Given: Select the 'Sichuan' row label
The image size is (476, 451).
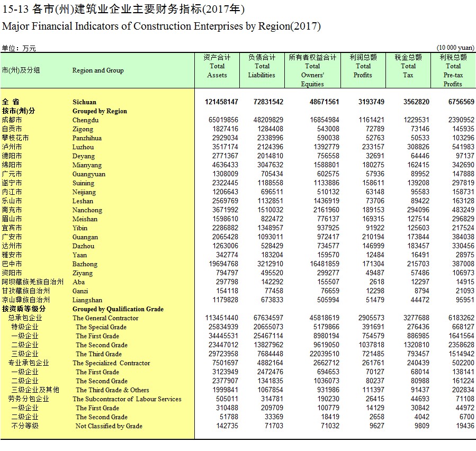Looking at the screenshot, I should point(84,102).
